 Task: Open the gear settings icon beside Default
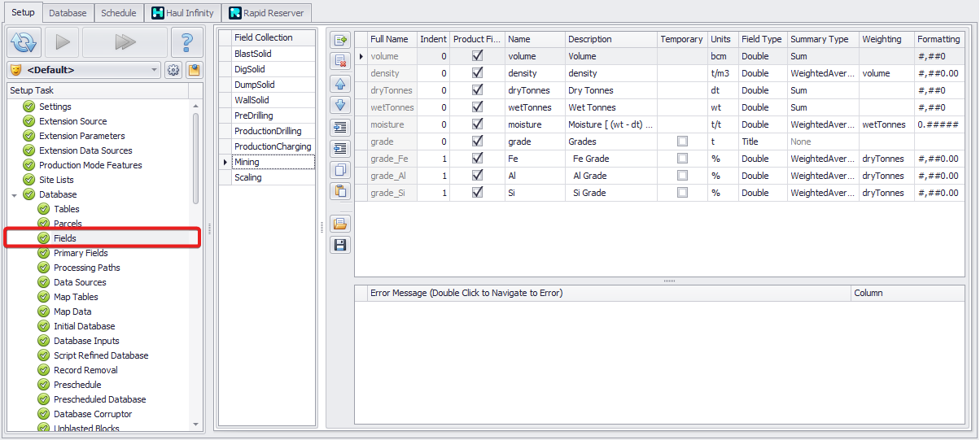pyautogui.click(x=173, y=70)
